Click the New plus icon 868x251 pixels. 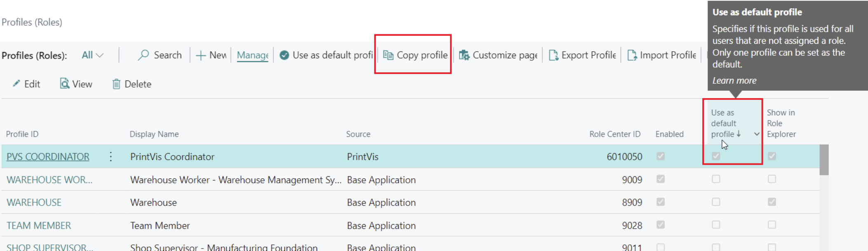[x=201, y=55]
